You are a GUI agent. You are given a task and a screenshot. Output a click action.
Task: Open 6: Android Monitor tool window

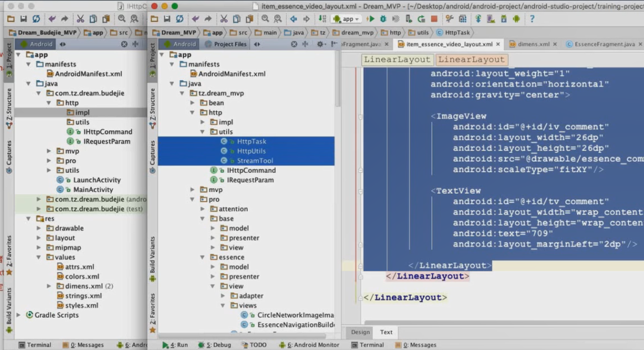tap(309, 345)
